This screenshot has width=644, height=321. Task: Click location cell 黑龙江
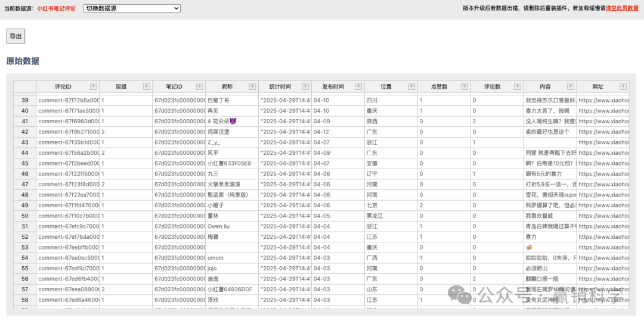coord(391,216)
